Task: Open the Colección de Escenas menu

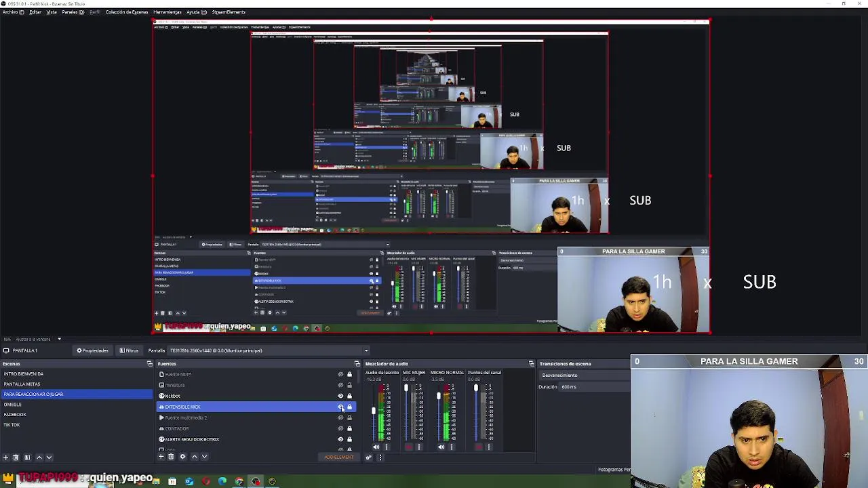Action: tap(127, 12)
